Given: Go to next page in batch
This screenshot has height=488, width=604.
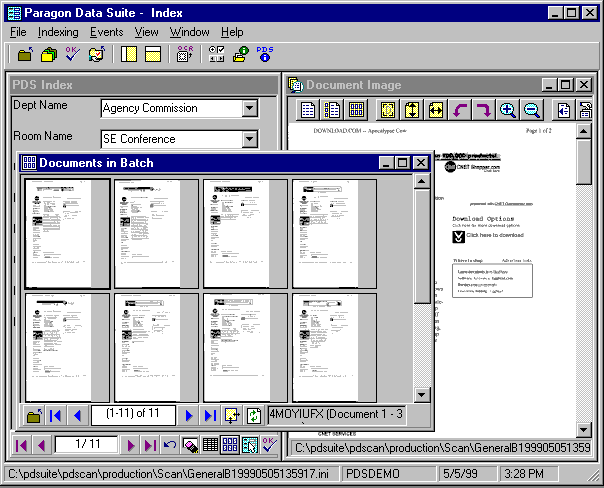Looking at the screenshot, I should click(x=188, y=415).
